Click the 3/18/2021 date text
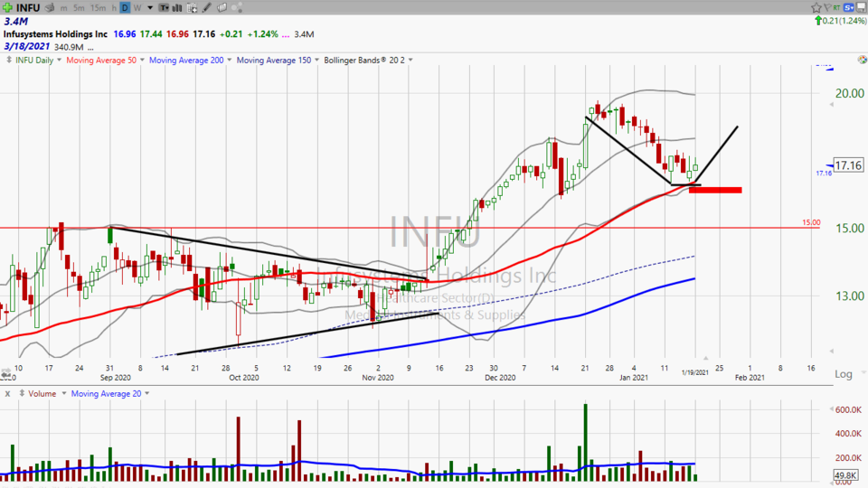The image size is (868, 488). pyautogui.click(x=26, y=46)
